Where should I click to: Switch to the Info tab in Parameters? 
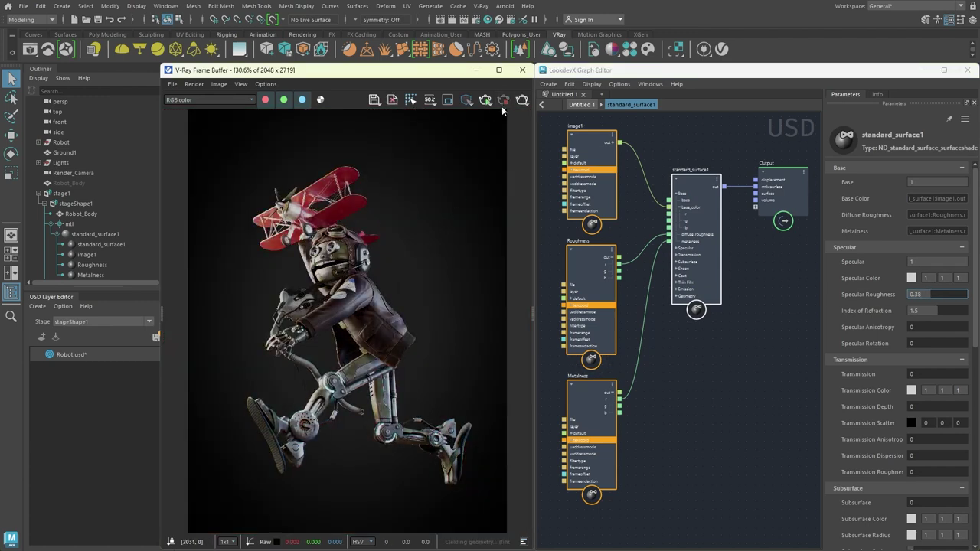(x=877, y=94)
